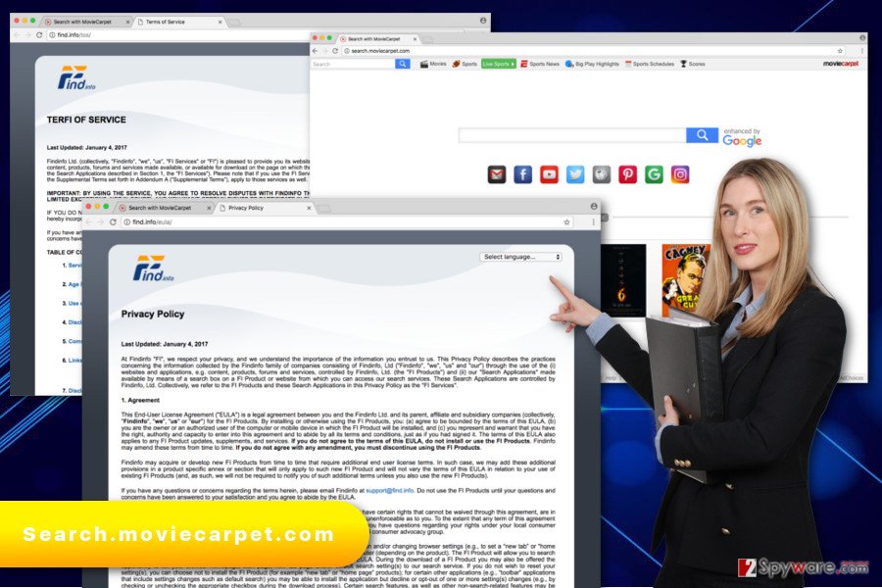This screenshot has height=588, width=882.
Task: Open the Select language dropdown
Action: click(521, 257)
